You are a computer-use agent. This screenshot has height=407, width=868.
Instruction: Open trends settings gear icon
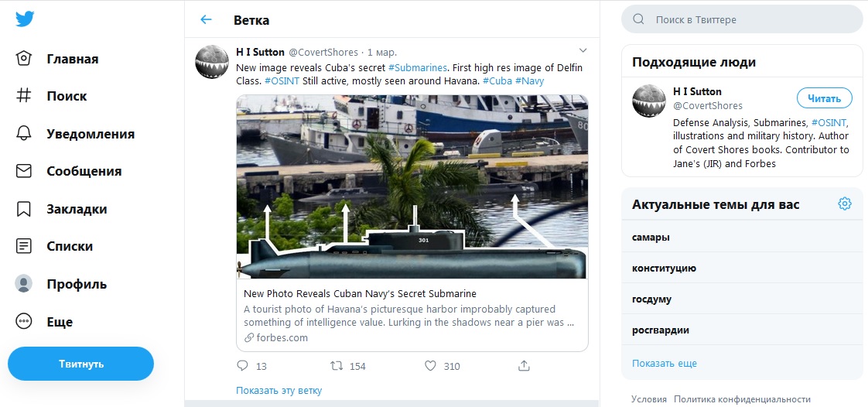coord(844,204)
